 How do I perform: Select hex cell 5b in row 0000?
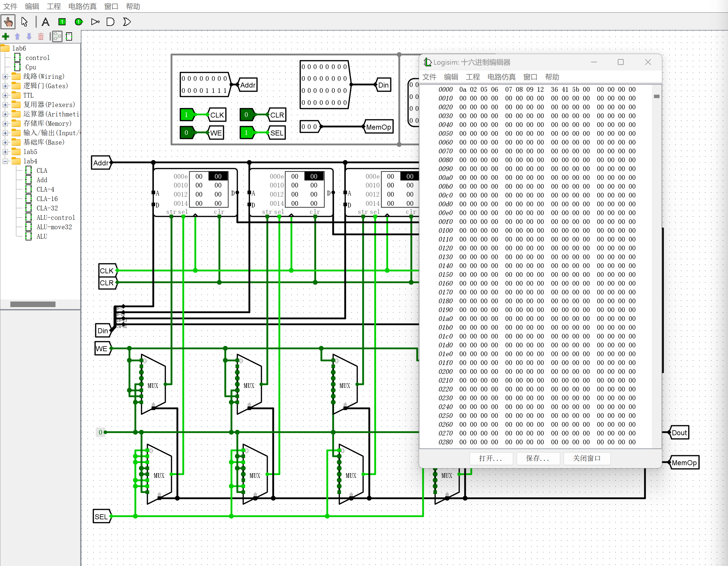576,89
